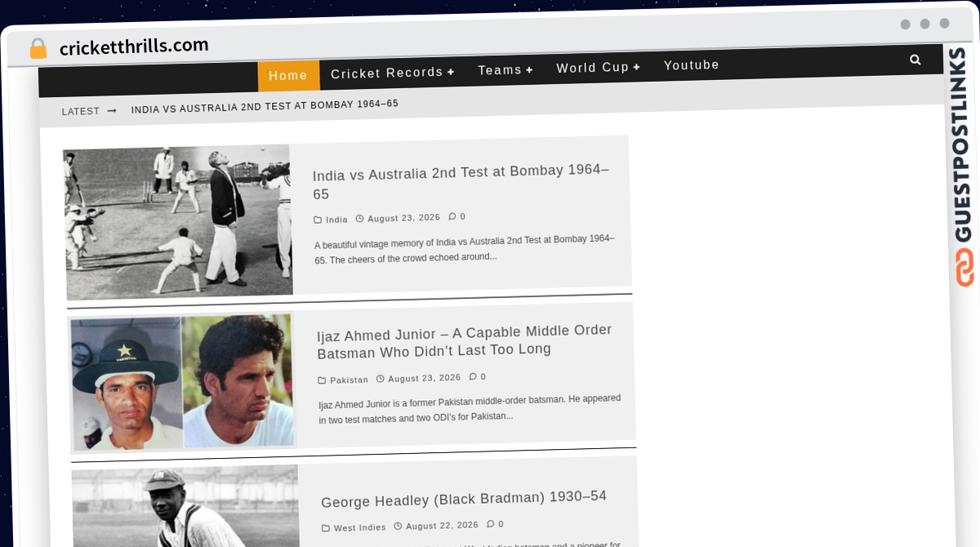Screen dimensions: 980x547
Task: Click date August 23, 2026 on India post
Action: coord(404,218)
